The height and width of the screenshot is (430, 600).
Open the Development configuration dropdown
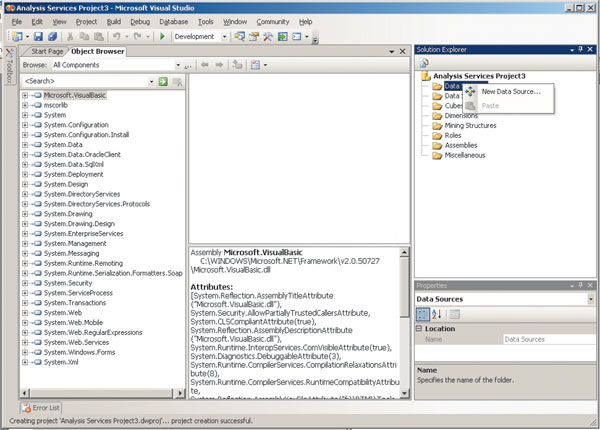click(224, 36)
